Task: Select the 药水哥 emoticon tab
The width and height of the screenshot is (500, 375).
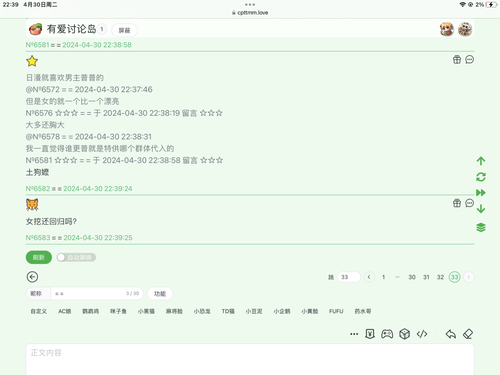Action: 363,311
